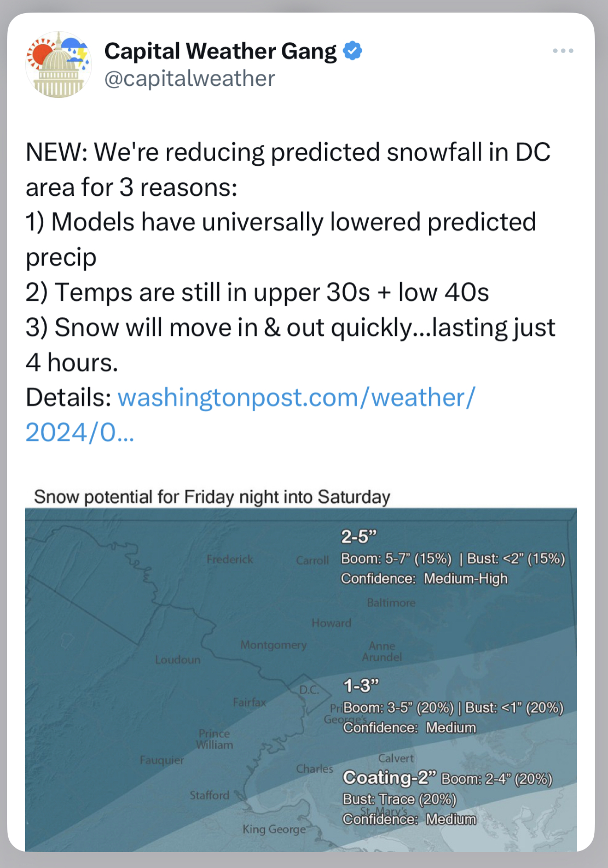Screen dimensions: 608x868
Task: Click the Stafford county label on map
Action: point(210,795)
